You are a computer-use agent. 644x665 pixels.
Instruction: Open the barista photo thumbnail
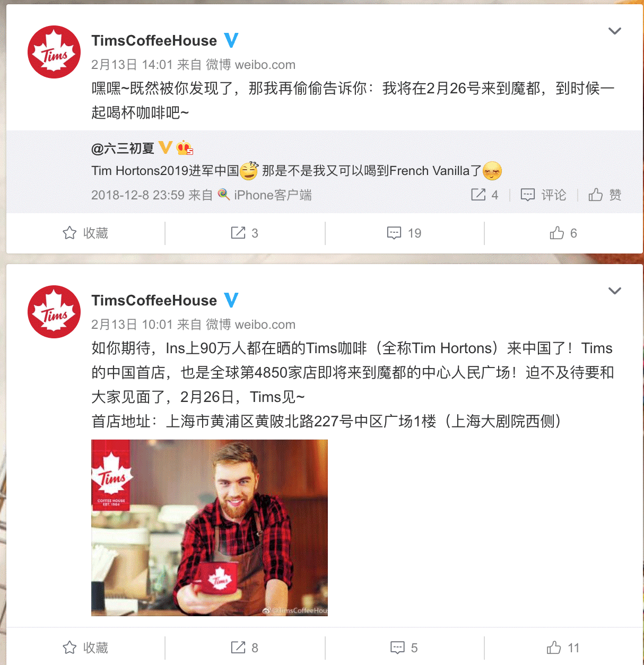pyautogui.click(x=210, y=528)
